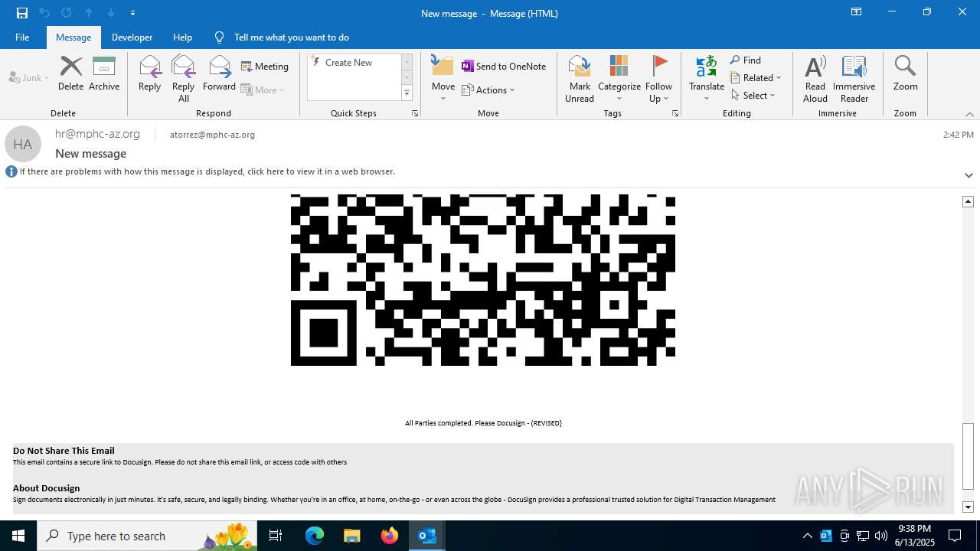Open the Help tab

coord(182,37)
